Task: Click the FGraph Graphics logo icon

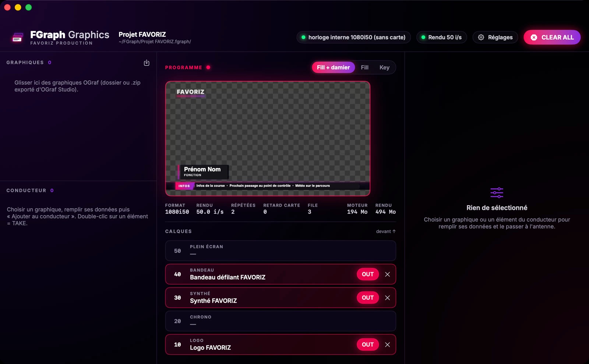Action: (18, 37)
